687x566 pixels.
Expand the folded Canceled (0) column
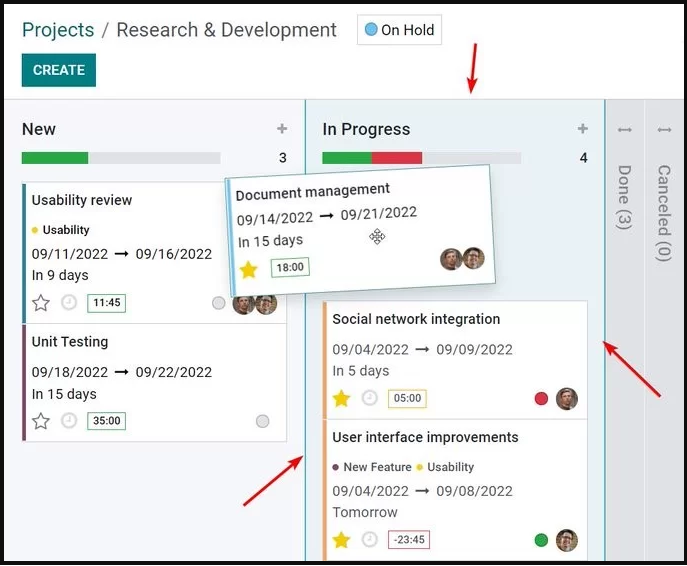click(x=664, y=213)
